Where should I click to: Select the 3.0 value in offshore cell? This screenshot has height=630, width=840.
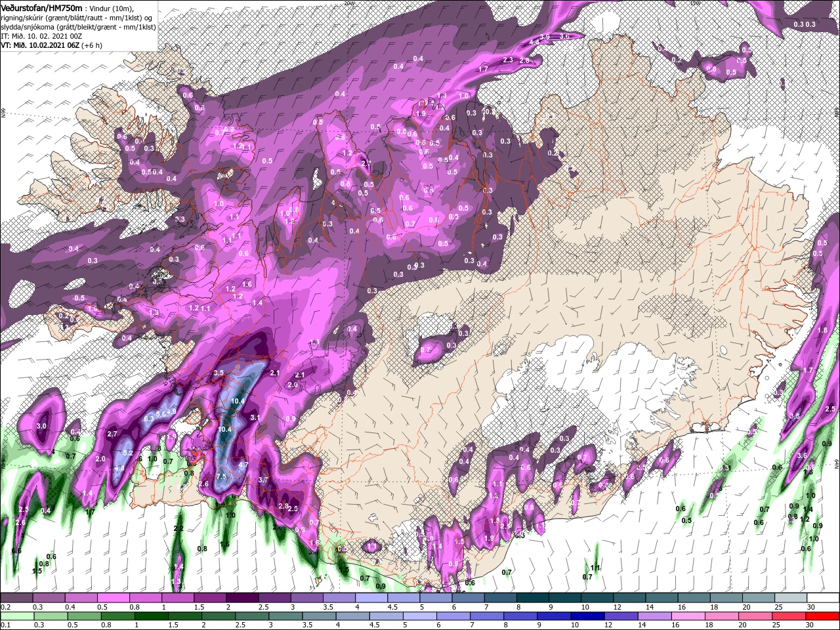(x=41, y=426)
